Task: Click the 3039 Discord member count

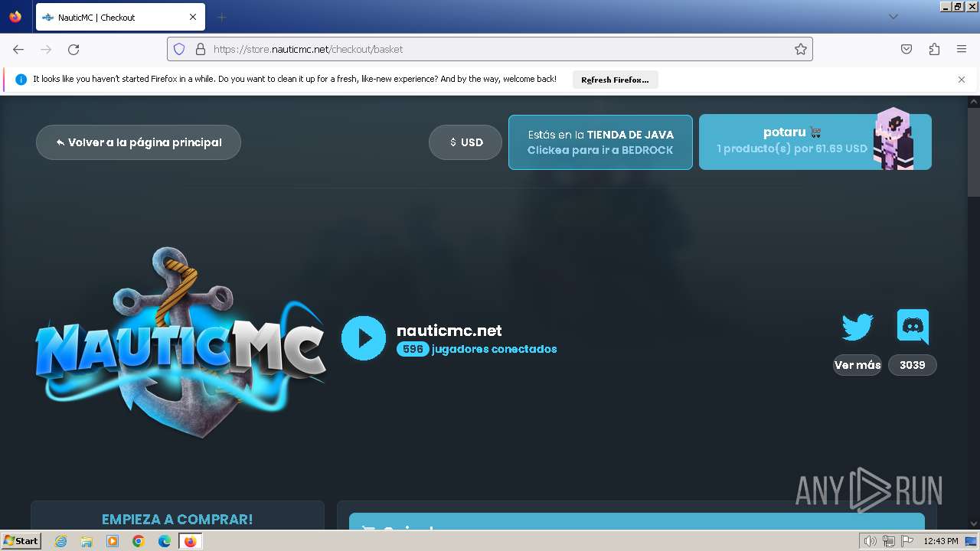Action: tap(913, 365)
